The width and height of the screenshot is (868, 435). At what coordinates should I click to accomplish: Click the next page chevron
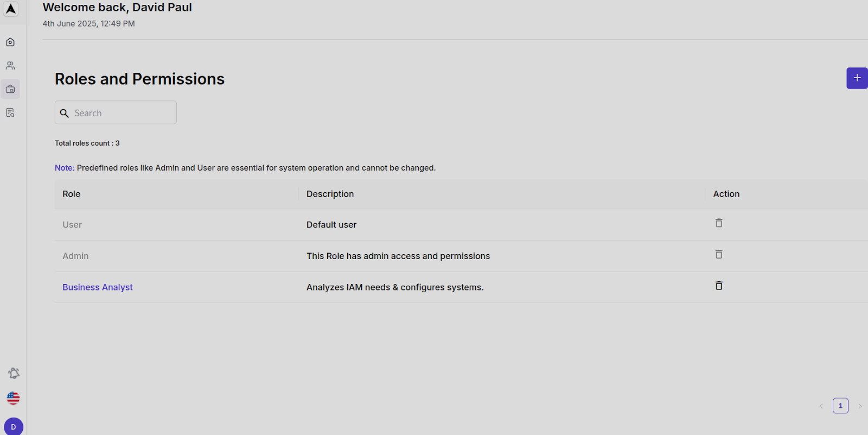(x=860, y=406)
